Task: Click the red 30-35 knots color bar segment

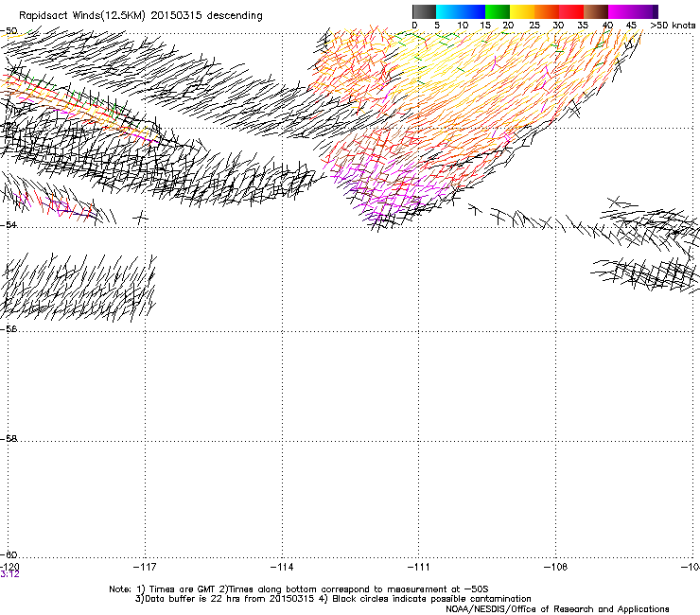Action: pos(571,11)
